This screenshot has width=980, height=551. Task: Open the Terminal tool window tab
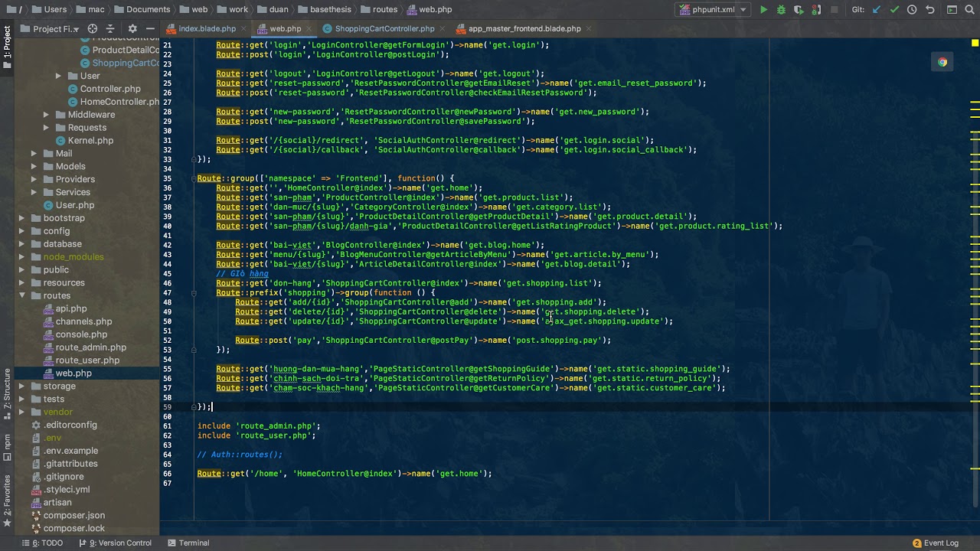[x=188, y=543]
